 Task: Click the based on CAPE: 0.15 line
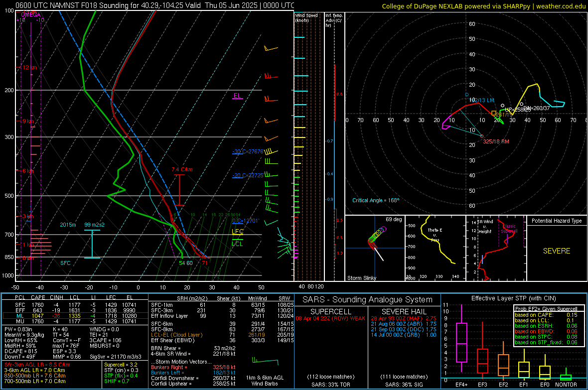[x=546, y=315]
